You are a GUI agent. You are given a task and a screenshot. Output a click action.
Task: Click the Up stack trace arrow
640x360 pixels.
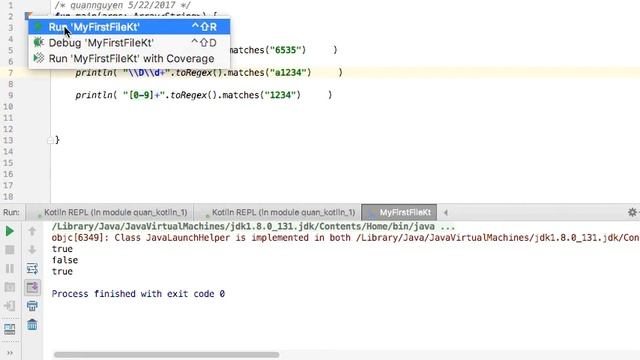coord(32,231)
